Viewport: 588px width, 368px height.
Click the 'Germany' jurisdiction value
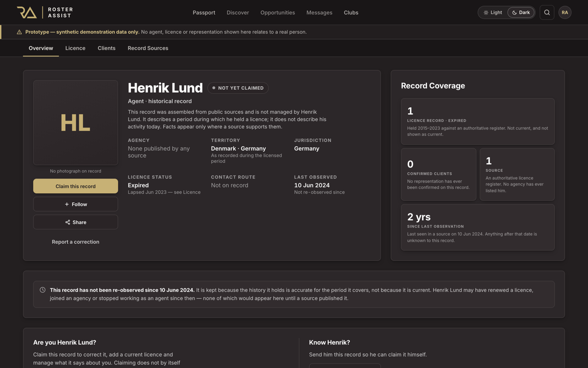pyautogui.click(x=307, y=149)
